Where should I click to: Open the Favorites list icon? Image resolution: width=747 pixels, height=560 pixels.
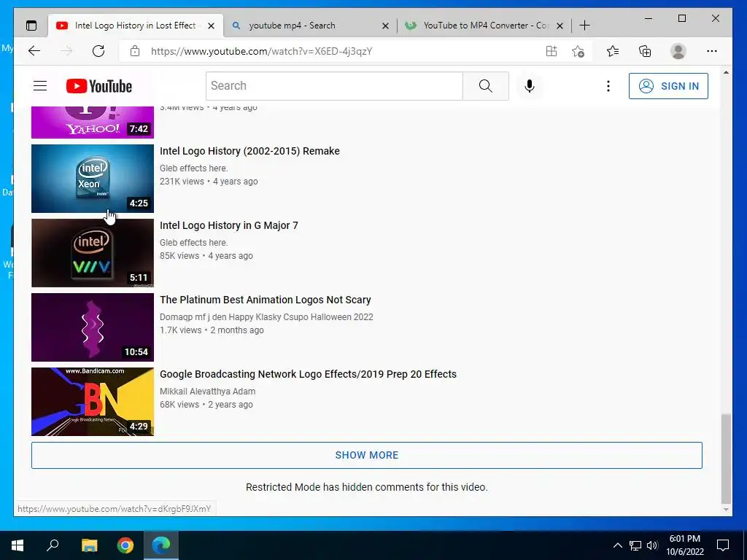[613, 51]
